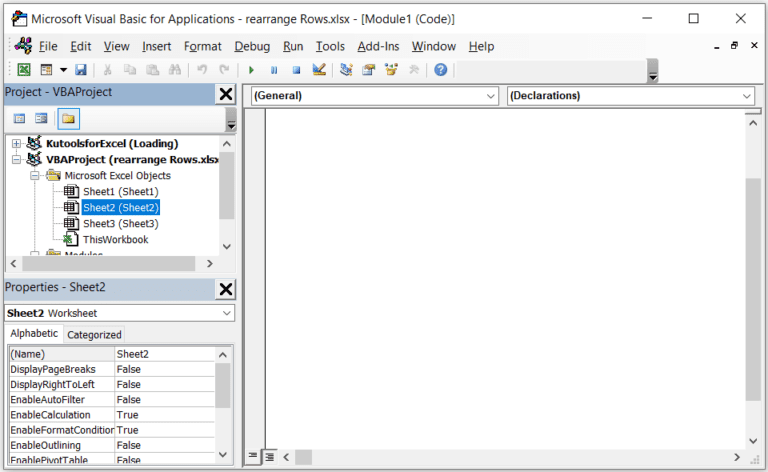Viewport: 768px width, 472px height.
Task: Collapse the VBAProject (rearrange Rows.xlsx) node
Action: (x=16, y=160)
